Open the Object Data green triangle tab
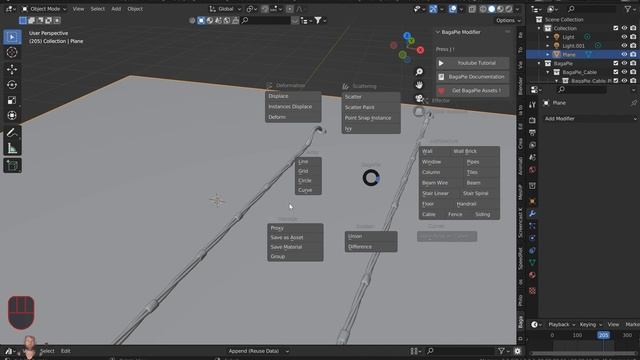Image resolution: width=640 pixels, height=360 pixels. click(x=532, y=262)
